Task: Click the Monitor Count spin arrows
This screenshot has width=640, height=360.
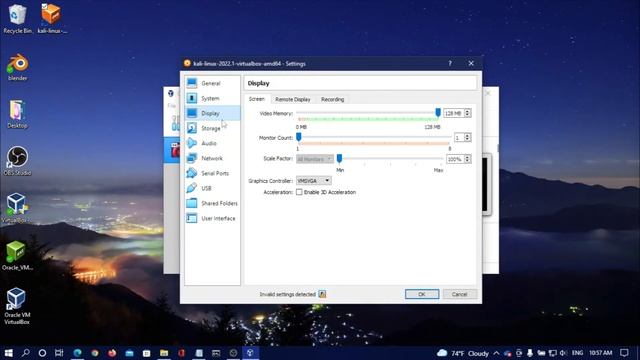Action: click(x=468, y=138)
